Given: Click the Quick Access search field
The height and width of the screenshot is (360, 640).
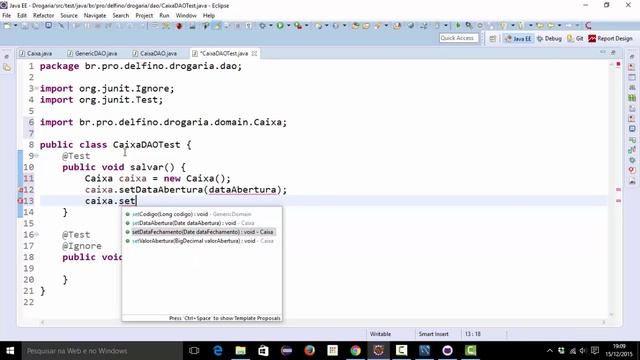Looking at the screenshot, I should 458,38.
